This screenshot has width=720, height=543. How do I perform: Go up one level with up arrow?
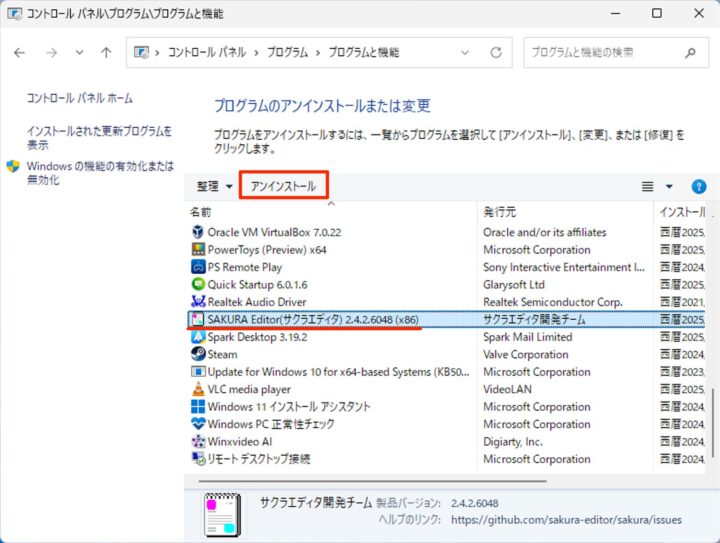(x=106, y=53)
